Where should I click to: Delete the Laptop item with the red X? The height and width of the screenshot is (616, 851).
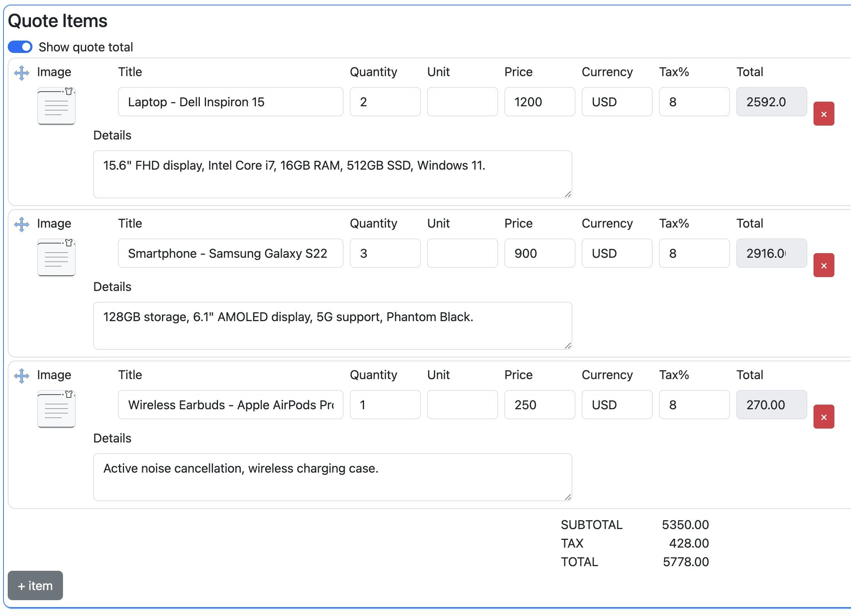pyautogui.click(x=823, y=114)
